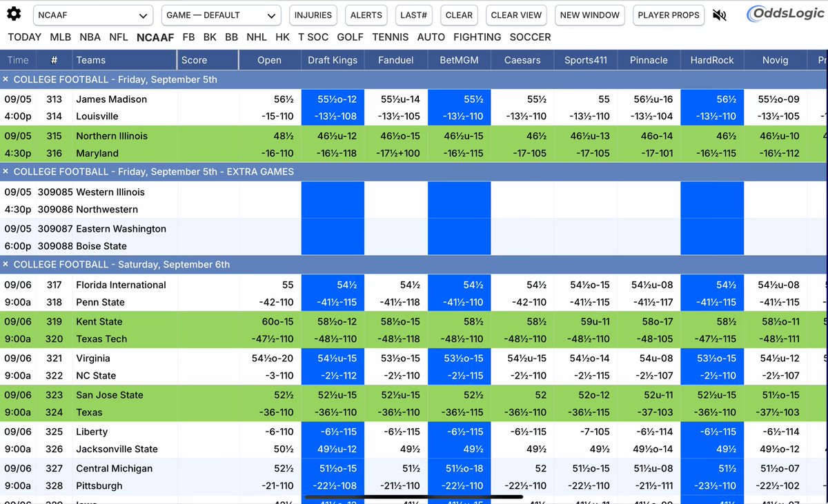This screenshot has width=828, height=504.
Task: Click the Sports411 column header
Action: pos(585,60)
